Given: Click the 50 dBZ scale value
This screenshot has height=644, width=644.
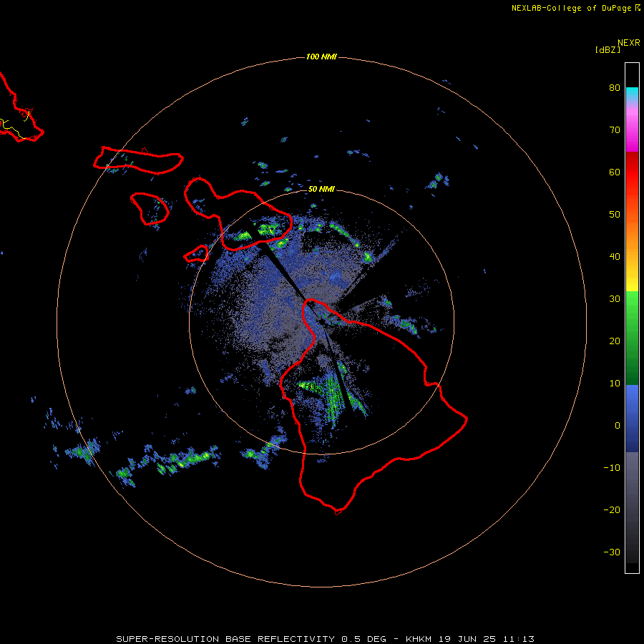Looking at the screenshot, I should pos(615,215).
